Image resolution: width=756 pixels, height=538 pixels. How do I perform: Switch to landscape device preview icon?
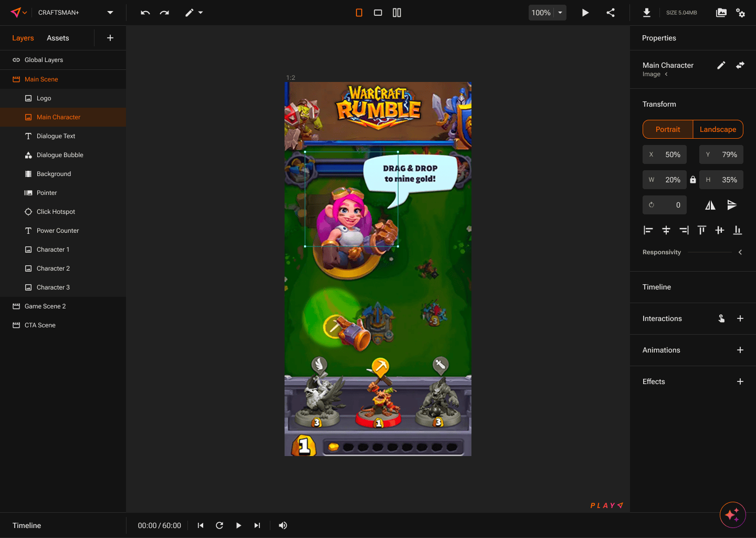coord(378,13)
